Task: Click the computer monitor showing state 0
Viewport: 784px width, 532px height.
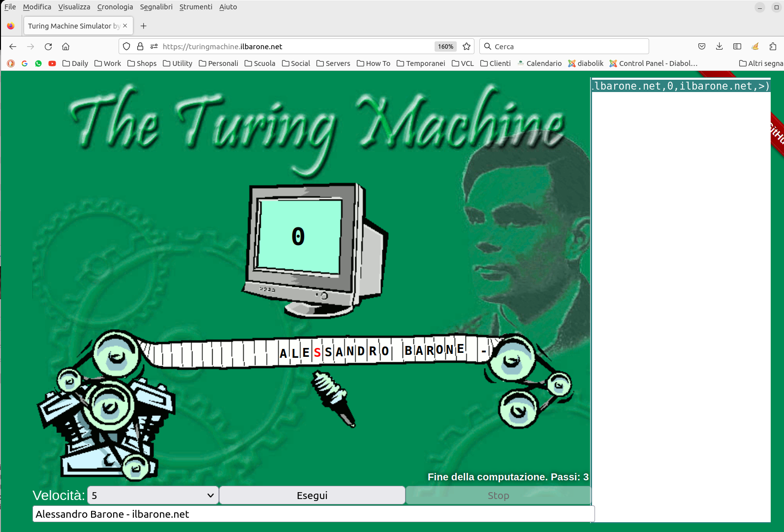Action: pos(300,237)
